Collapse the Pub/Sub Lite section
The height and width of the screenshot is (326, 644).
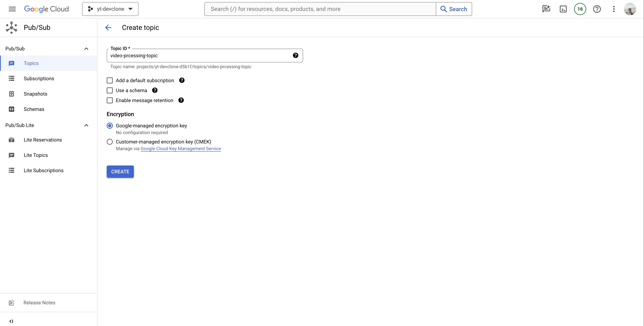point(86,125)
